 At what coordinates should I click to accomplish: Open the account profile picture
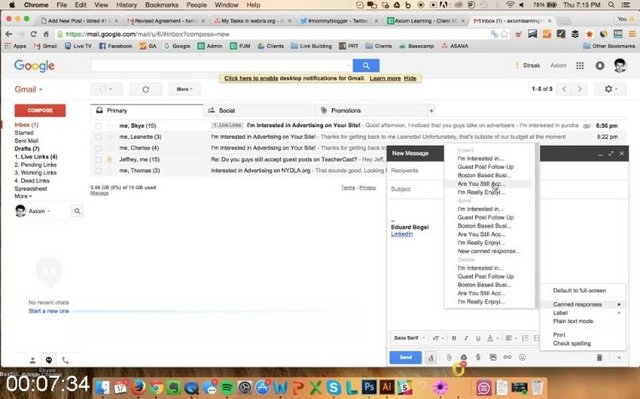click(620, 65)
